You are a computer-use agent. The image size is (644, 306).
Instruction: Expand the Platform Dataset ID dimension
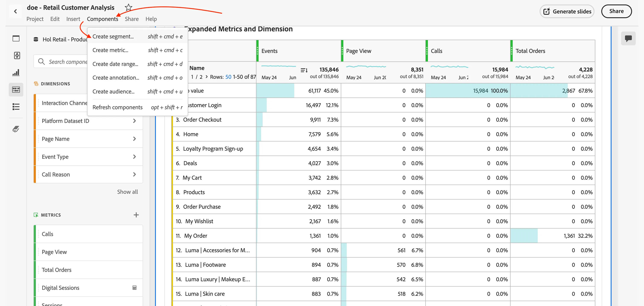[135, 121]
